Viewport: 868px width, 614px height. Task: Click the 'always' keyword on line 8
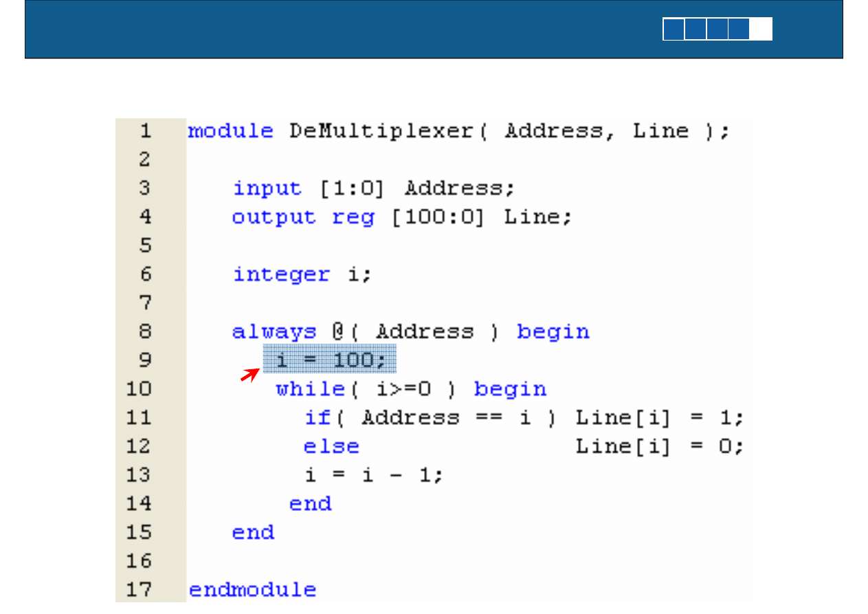click(x=274, y=332)
